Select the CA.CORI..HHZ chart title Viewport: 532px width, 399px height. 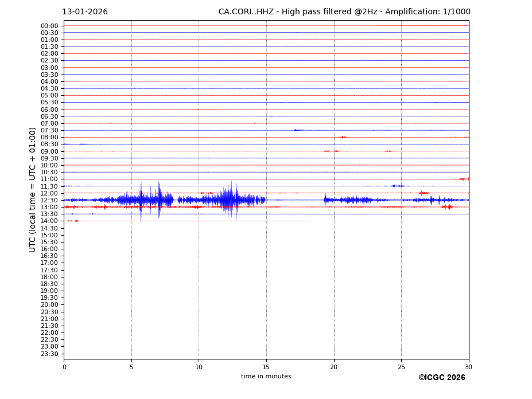coord(344,12)
